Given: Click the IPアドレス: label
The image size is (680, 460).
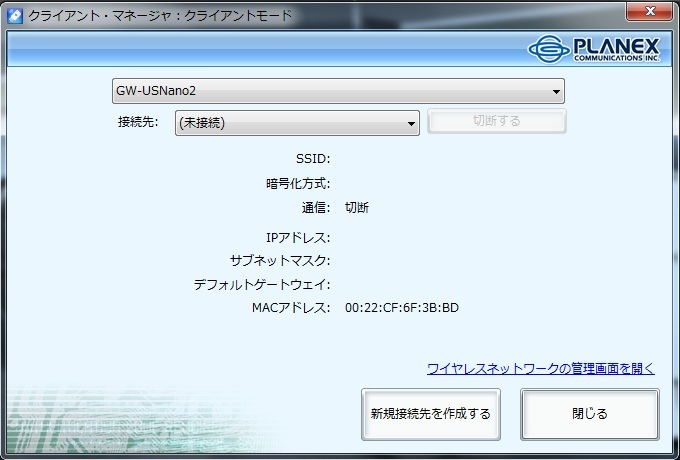Looking at the screenshot, I should coord(298,238).
